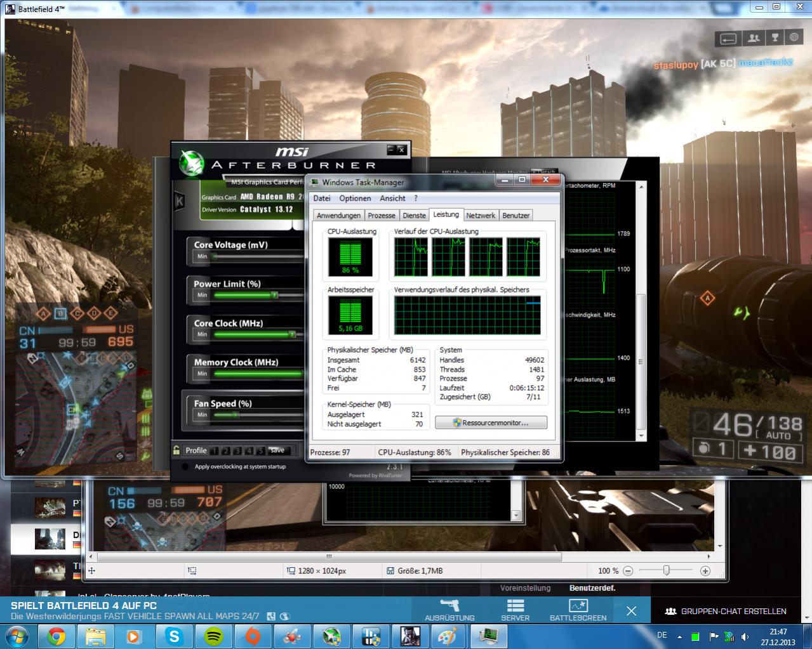This screenshot has height=649, width=812.
Task: Click the Memory Clock slider track
Action: click(x=258, y=374)
